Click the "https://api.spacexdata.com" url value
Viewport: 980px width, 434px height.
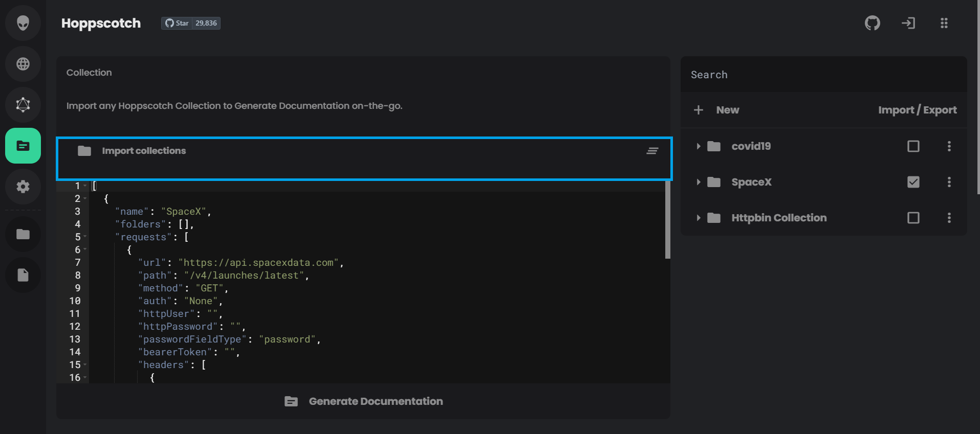(x=258, y=262)
